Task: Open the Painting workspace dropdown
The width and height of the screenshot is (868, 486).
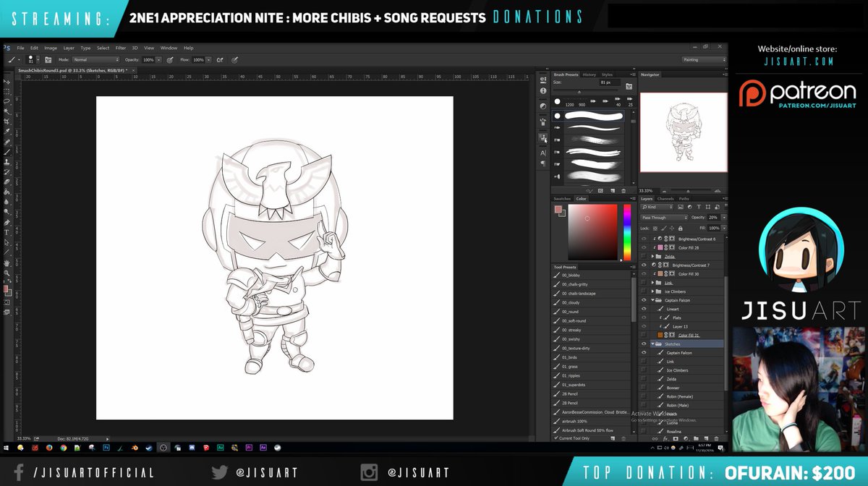Action: [x=704, y=59]
